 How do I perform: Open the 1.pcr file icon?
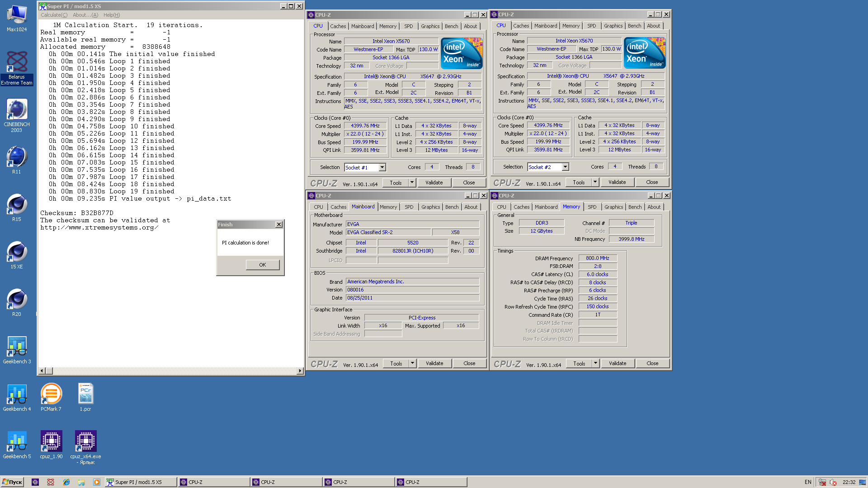click(x=85, y=397)
